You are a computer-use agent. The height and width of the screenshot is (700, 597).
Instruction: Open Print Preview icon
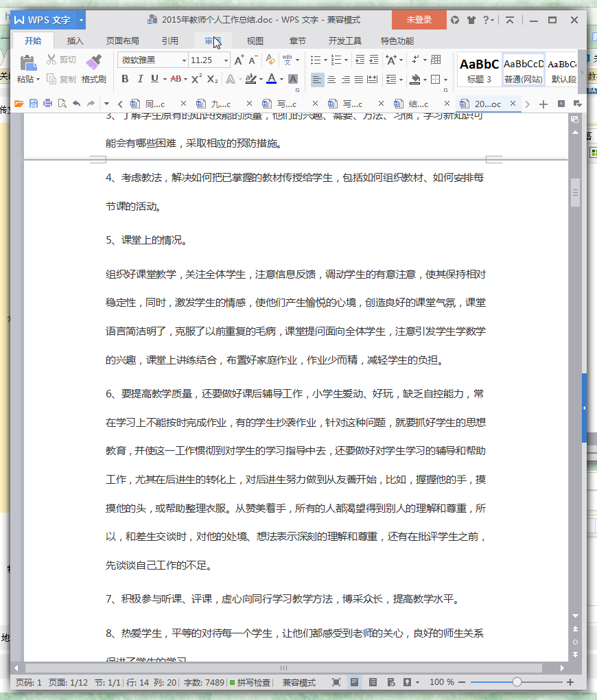pyautogui.click(x=62, y=104)
